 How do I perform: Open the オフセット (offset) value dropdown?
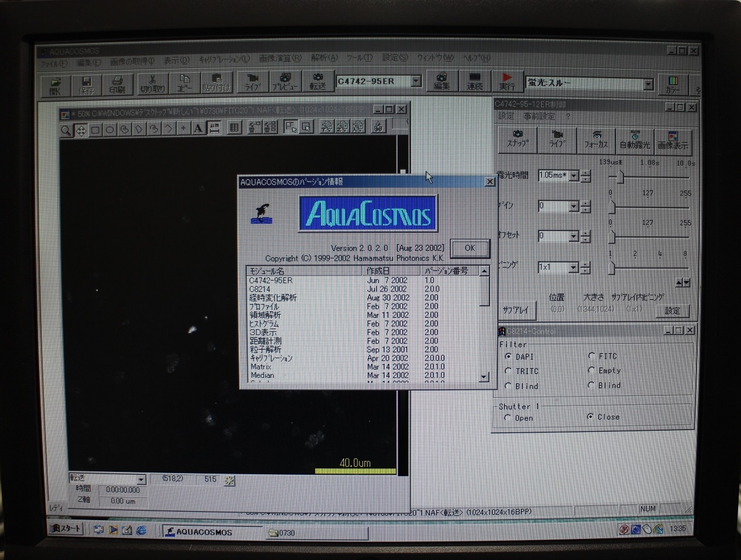(x=573, y=236)
